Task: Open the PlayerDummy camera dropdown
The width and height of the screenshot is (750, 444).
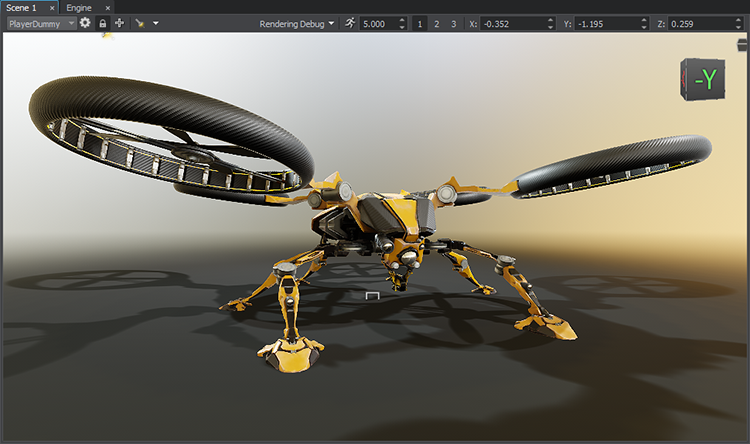Action: pyautogui.click(x=41, y=23)
